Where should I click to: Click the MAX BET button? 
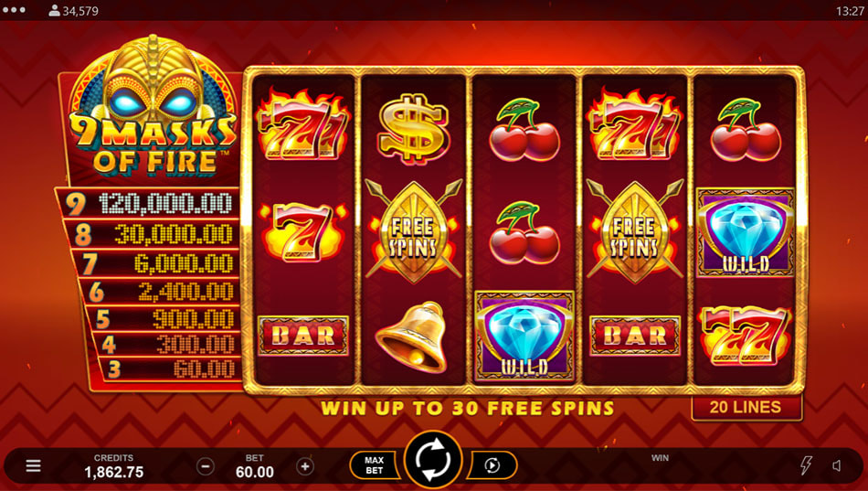375,465
